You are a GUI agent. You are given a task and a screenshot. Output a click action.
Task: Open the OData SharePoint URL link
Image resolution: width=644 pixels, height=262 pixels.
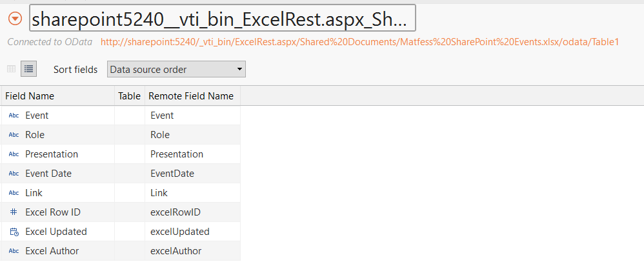359,42
